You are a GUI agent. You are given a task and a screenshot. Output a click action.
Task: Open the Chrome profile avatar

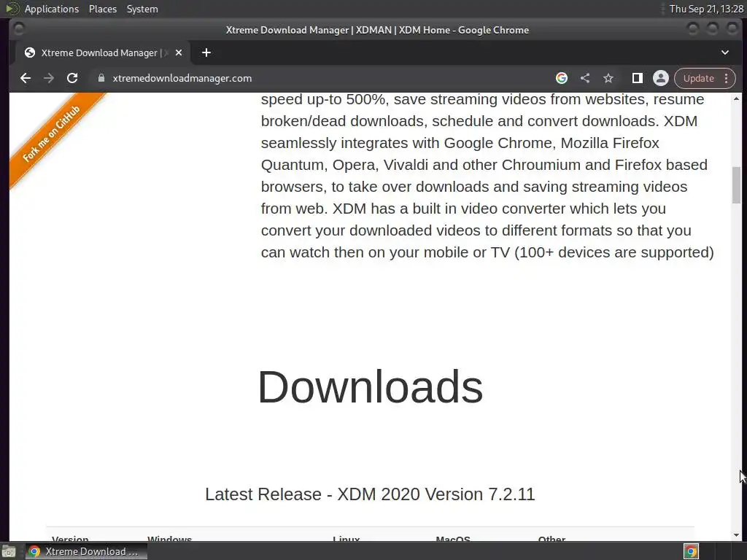661,78
